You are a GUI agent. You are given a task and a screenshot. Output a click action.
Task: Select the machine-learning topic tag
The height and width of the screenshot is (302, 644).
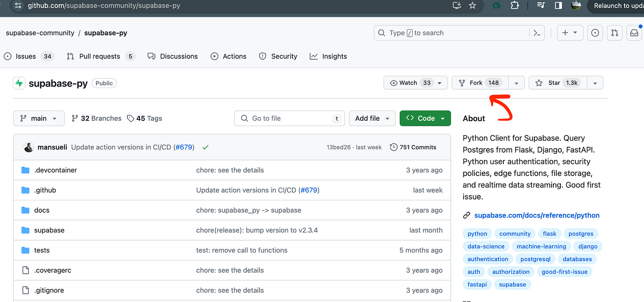pos(541,246)
